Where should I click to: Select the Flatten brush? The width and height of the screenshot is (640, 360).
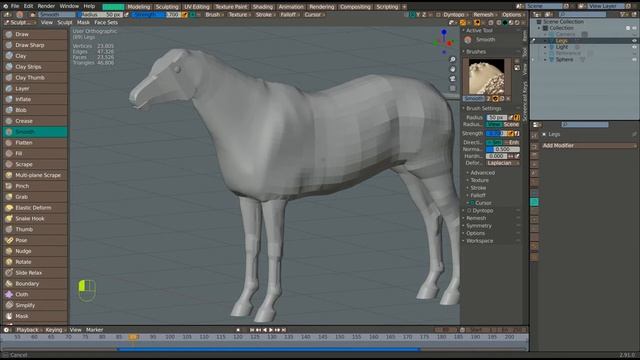click(35, 142)
